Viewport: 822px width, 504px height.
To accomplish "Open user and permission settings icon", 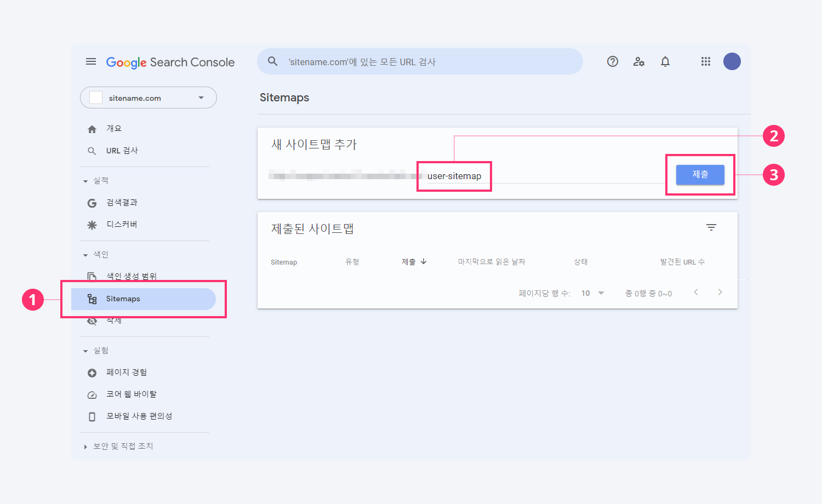I will coord(639,62).
